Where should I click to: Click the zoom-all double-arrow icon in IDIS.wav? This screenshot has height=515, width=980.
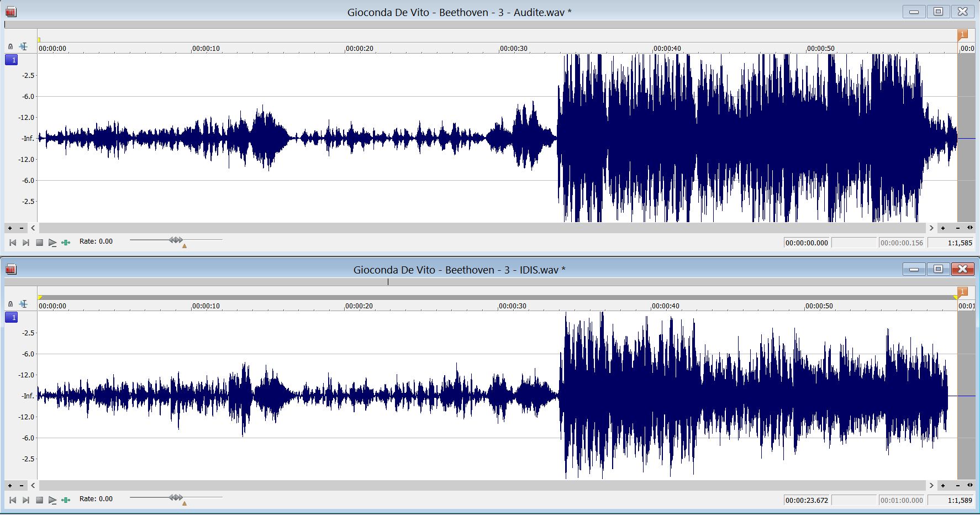coord(970,485)
